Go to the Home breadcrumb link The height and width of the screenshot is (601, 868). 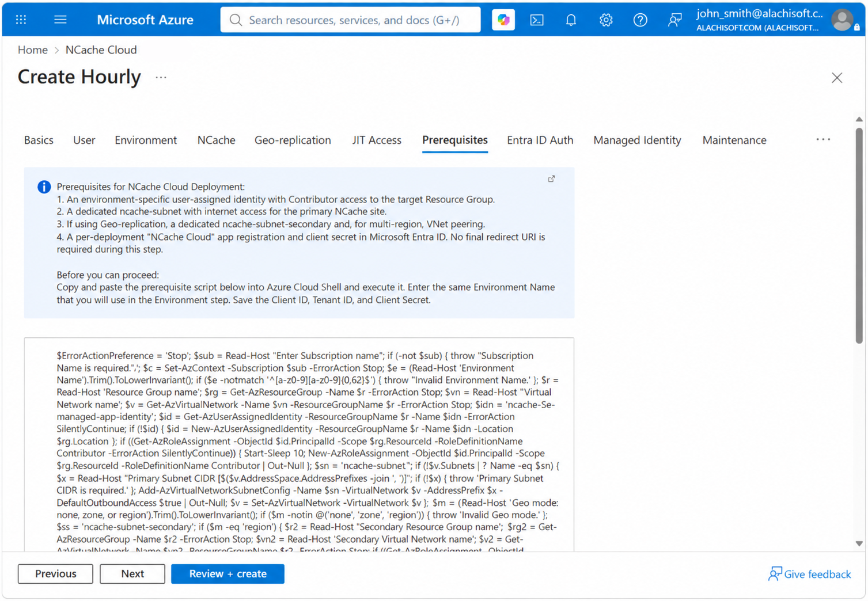(33, 50)
